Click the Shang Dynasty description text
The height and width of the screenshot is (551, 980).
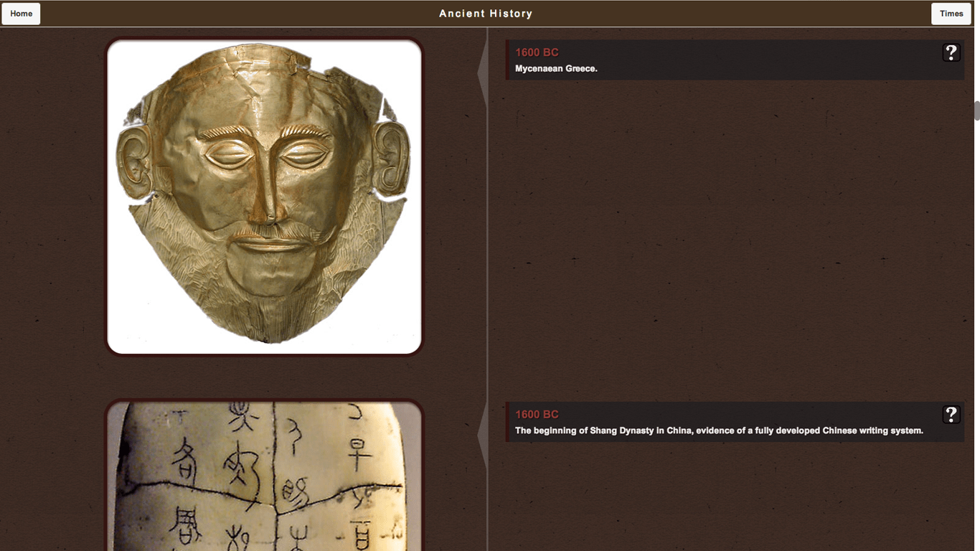coord(719,431)
